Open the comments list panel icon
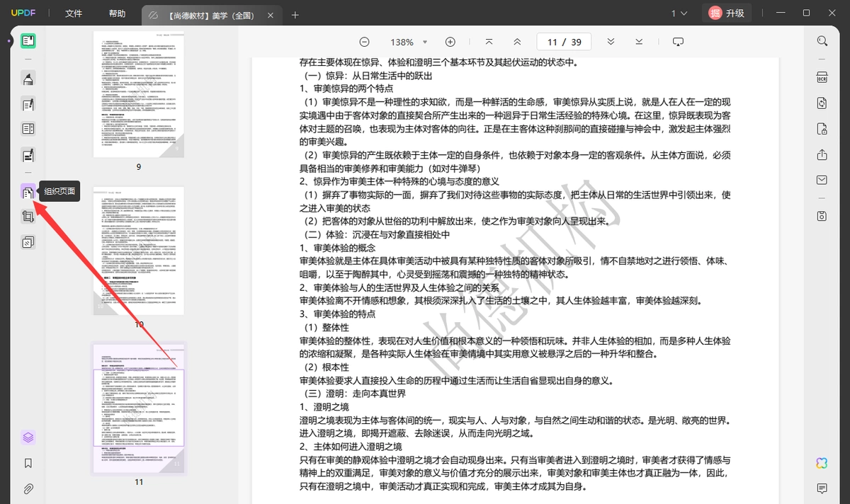This screenshot has width=850, height=504. 822,488
